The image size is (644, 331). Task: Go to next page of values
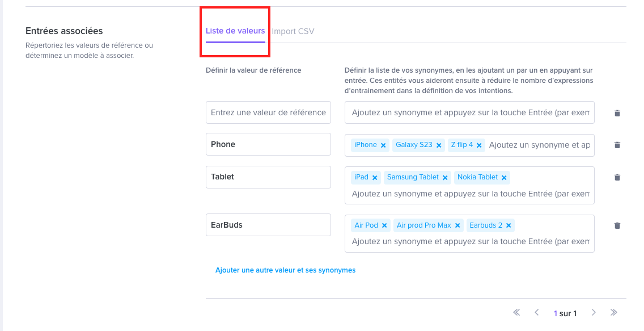pyautogui.click(x=594, y=312)
